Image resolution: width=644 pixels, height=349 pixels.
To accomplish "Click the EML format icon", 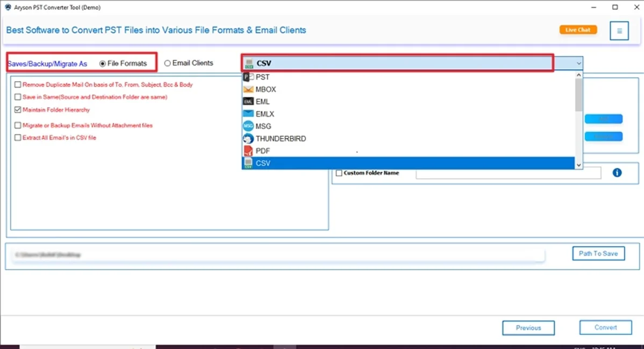I will click(x=248, y=101).
